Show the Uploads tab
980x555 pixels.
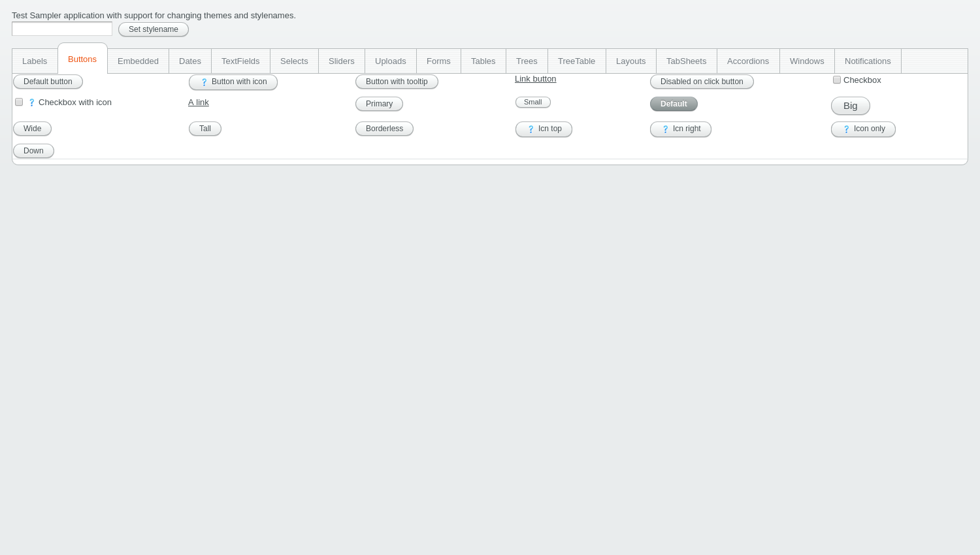tap(391, 61)
